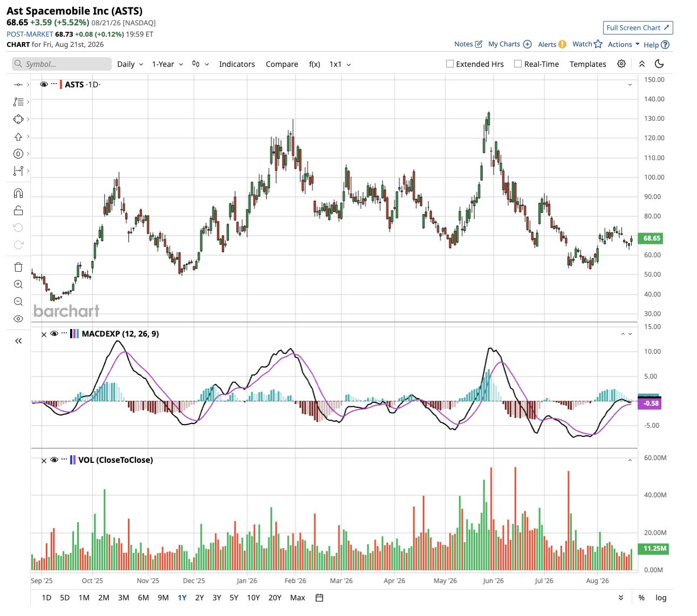Collapse the left drawing tools sidebar
Image resolution: width=697 pixels, height=616 pixels.
(x=18, y=341)
